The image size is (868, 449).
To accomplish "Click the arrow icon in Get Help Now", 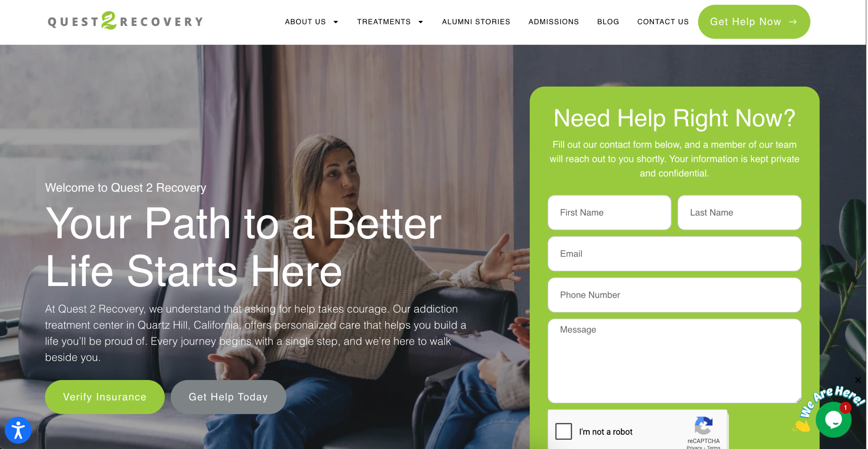I will (793, 22).
